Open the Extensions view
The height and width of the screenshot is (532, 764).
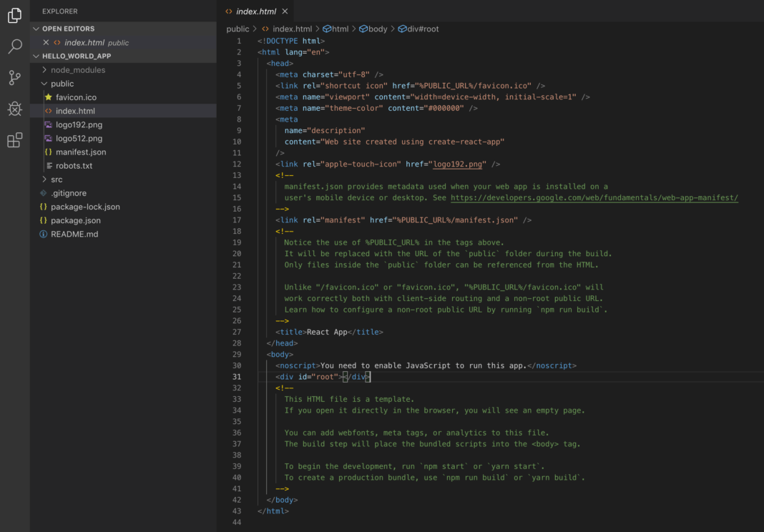click(14, 140)
